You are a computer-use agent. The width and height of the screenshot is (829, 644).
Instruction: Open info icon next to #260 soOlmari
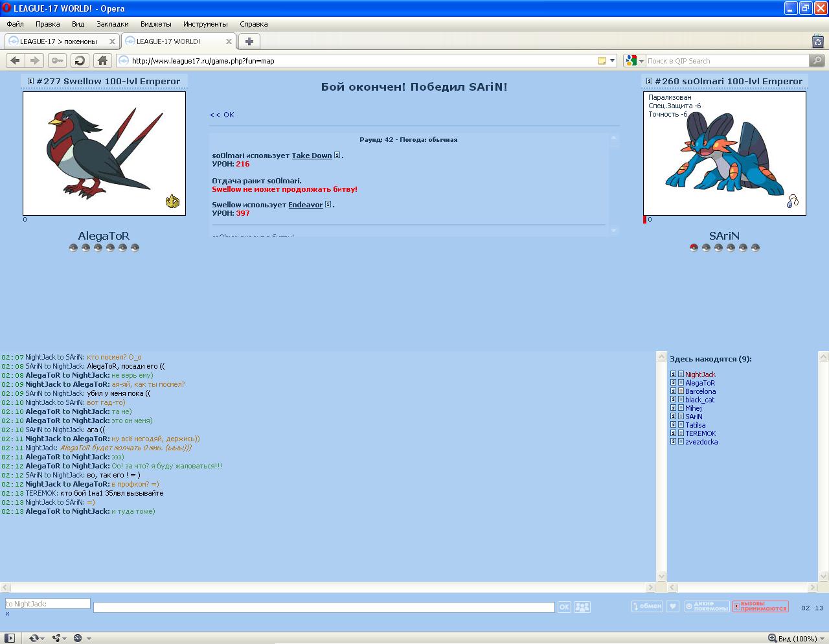click(x=649, y=81)
